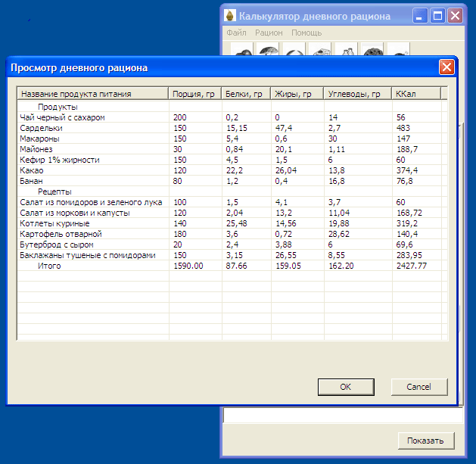Click the 16,8 carbs value for Банан
This screenshot has width=476, height=464.
pyautogui.click(x=337, y=181)
